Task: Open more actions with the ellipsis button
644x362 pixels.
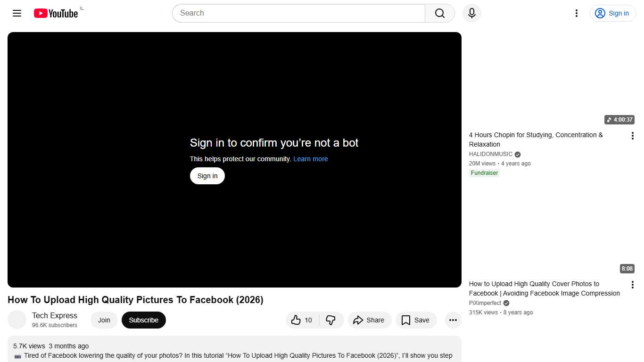Action: click(x=453, y=320)
